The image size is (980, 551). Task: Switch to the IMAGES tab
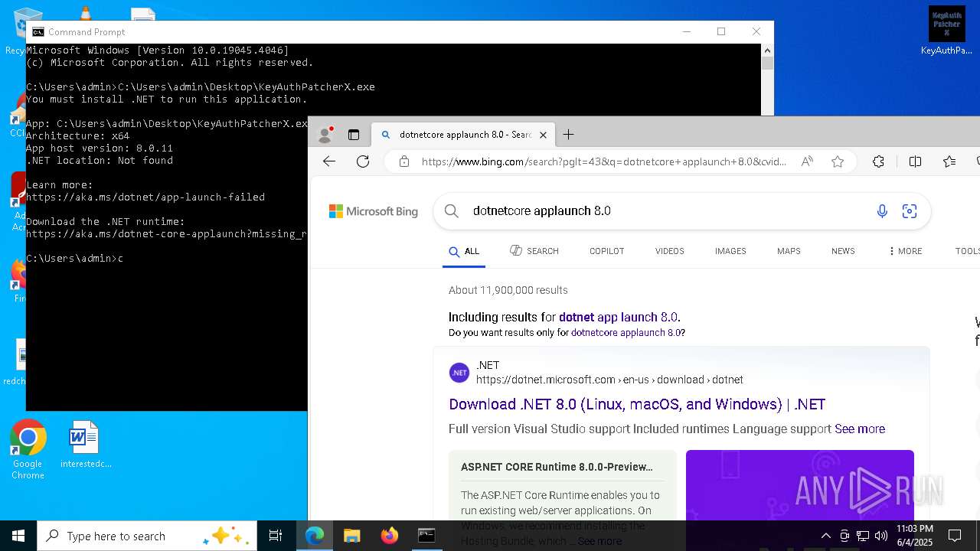[x=730, y=251]
